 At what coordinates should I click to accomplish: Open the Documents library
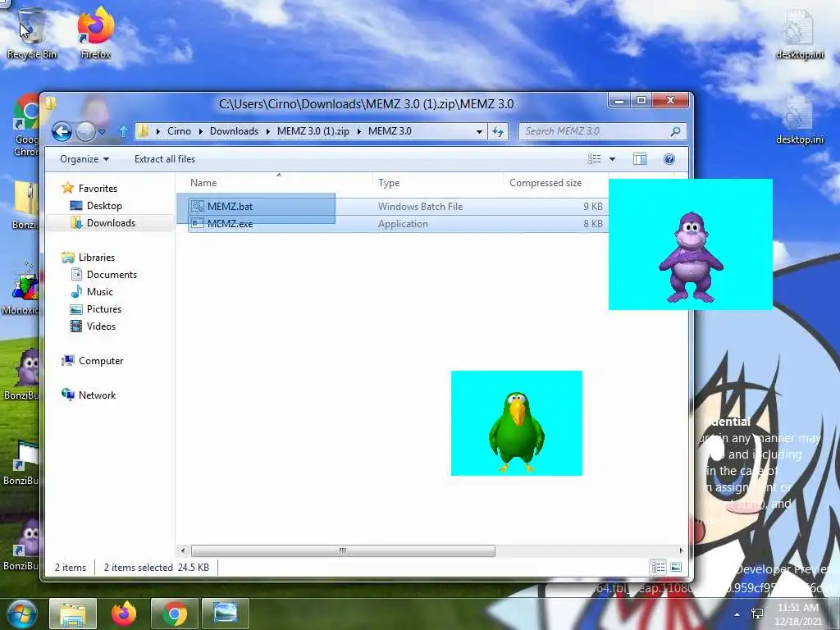(112, 274)
